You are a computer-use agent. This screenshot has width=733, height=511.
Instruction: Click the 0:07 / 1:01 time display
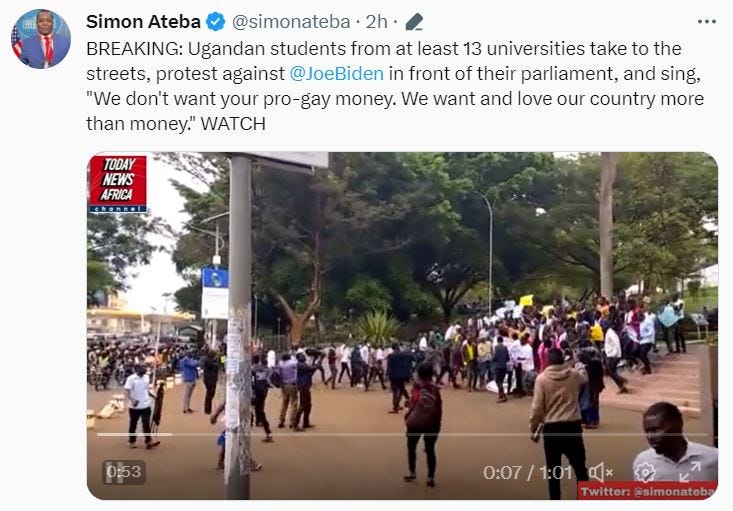(527, 472)
